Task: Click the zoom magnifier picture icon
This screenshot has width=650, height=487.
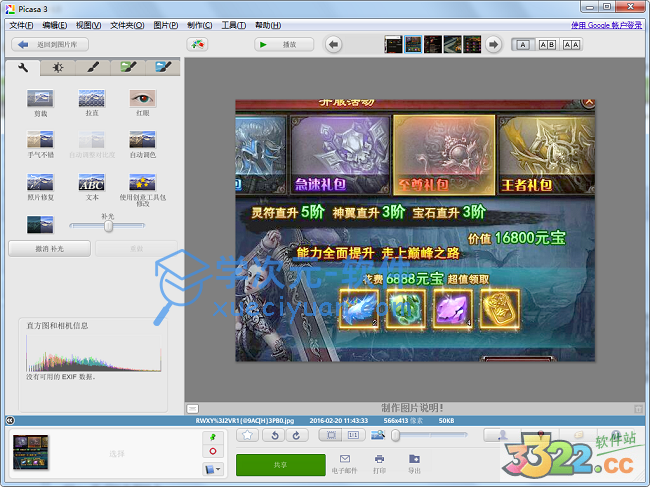Action: coord(378,435)
